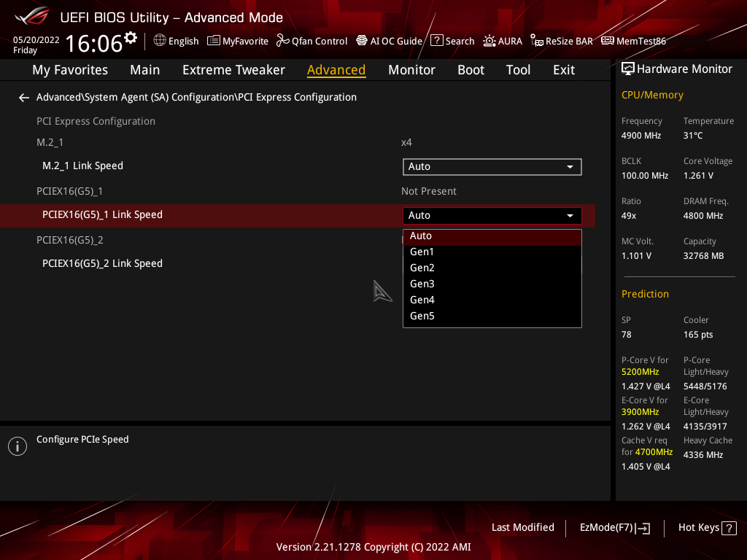Screen dimensions: 747x560
Task: Click the CPU/Memory section heading
Action: coord(652,96)
